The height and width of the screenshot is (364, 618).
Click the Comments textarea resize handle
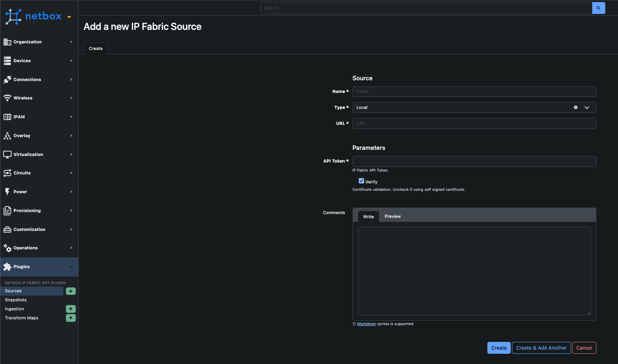[589, 313]
